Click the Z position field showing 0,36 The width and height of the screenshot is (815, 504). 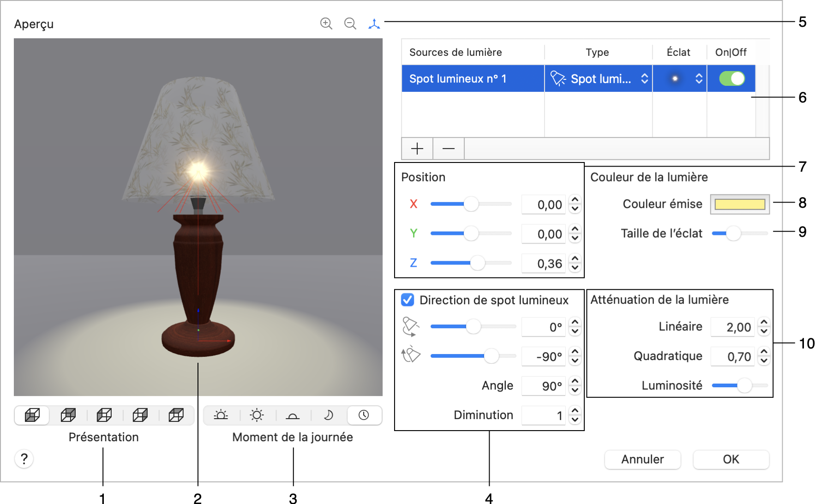pos(544,263)
